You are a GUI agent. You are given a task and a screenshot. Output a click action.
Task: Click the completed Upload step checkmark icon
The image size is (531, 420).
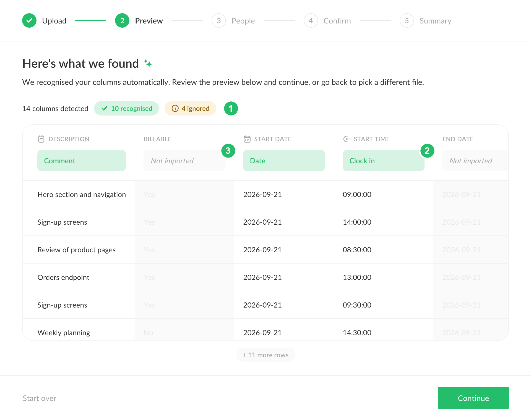[29, 20]
